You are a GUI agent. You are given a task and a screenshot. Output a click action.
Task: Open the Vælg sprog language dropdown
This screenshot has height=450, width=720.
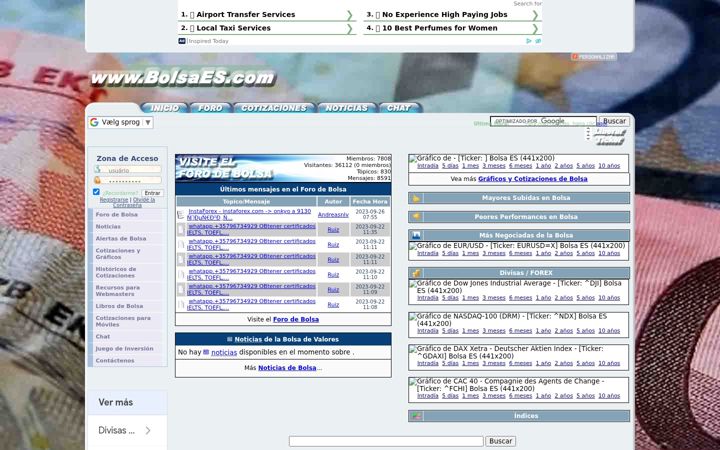tap(121, 122)
